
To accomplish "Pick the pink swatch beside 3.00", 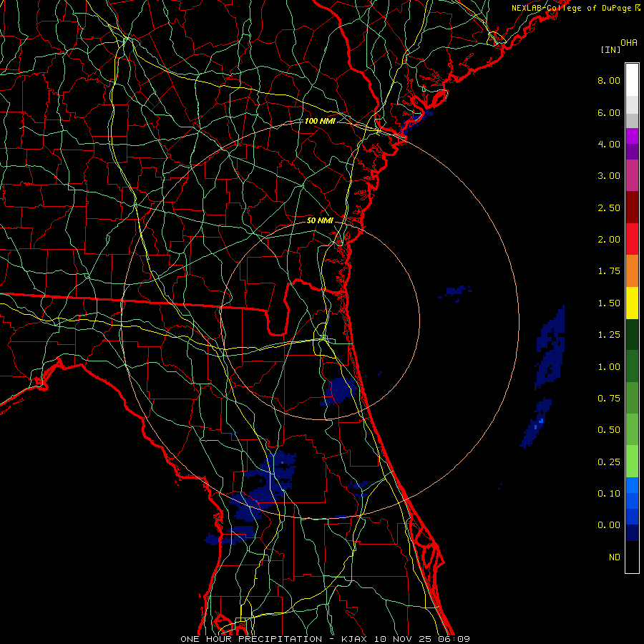I will (x=632, y=175).
